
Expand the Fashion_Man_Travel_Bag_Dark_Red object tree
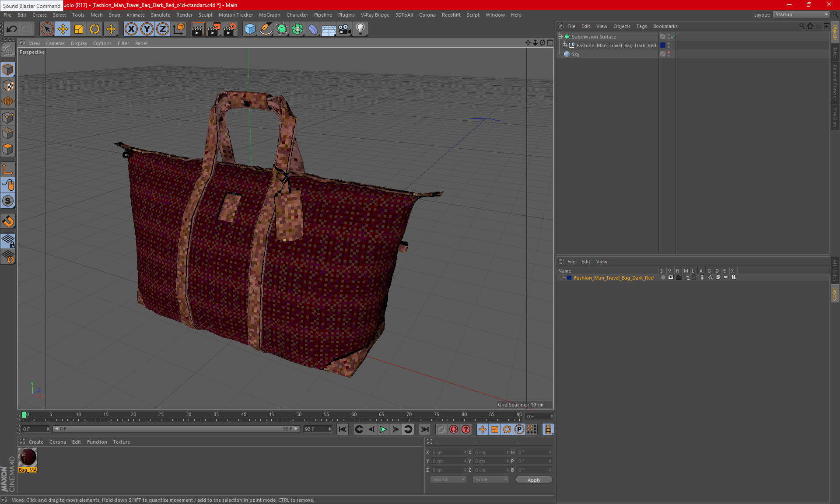tap(565, 45)
